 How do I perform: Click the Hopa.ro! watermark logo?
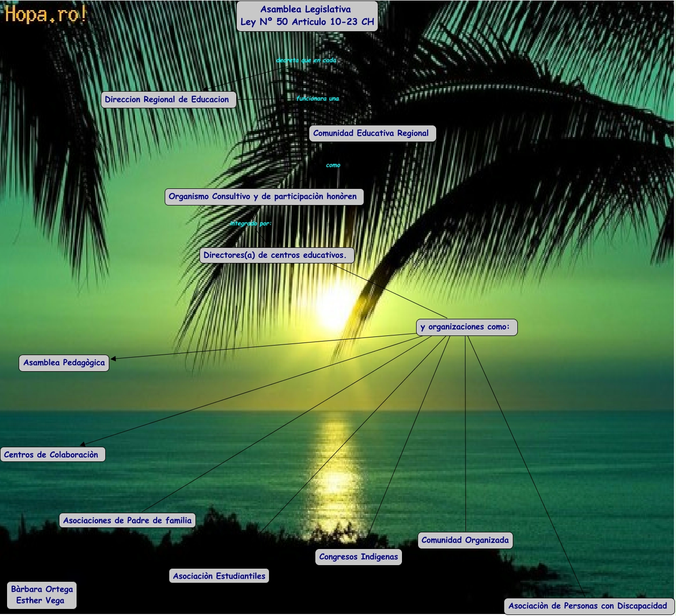[x=46, y=14]
